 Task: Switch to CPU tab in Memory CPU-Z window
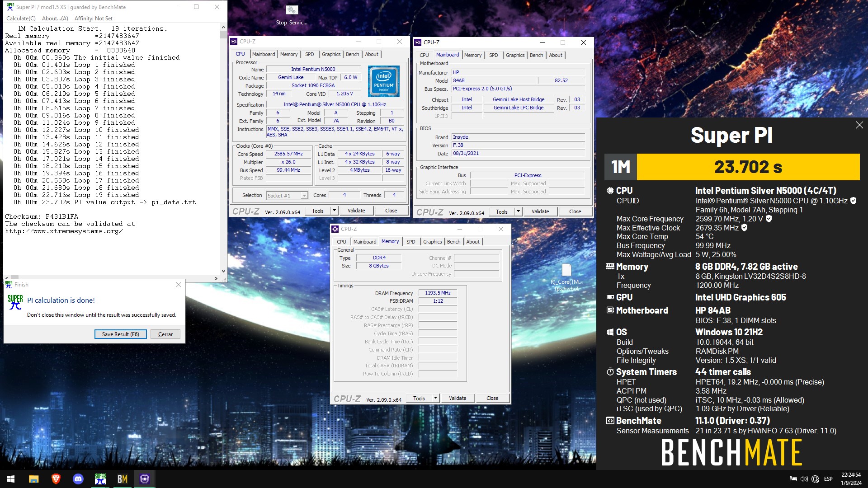pos(341,242)
